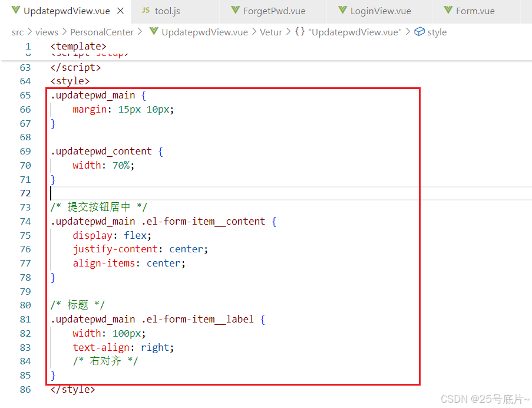Open the Form.vue tab
This screenshot has width=532, height=408.
click(x=475, y=11)
